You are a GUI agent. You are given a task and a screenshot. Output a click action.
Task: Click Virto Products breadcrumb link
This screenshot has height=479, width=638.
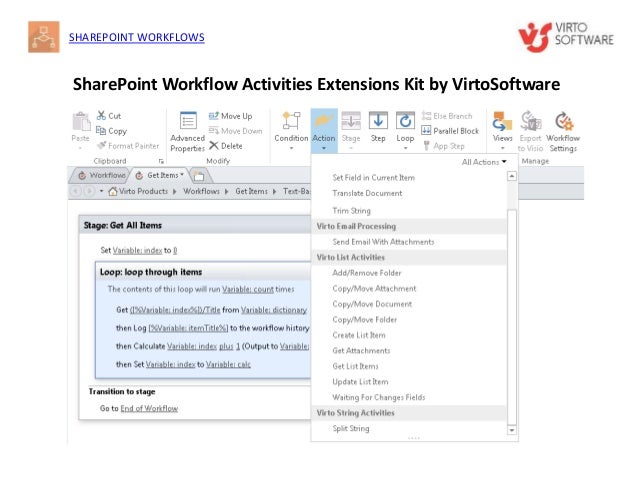coord(143,191)
